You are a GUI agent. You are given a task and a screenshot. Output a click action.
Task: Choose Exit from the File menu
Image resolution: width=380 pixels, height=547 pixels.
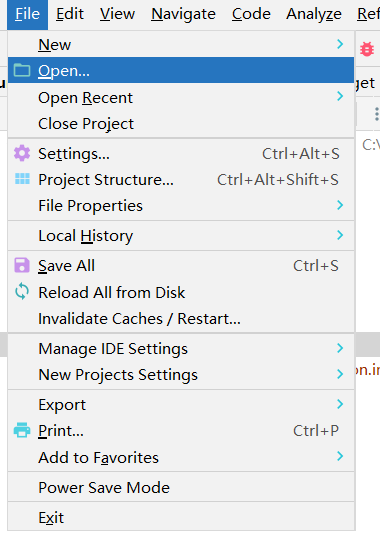[x=181, y=517]
